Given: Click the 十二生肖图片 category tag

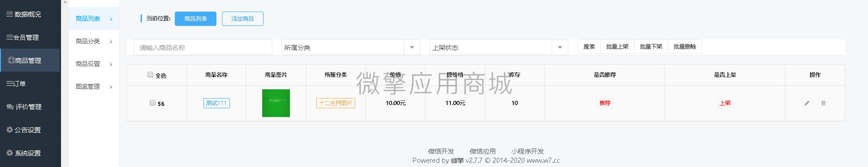Looking at the screenshot, I should (x=336, y=103).
